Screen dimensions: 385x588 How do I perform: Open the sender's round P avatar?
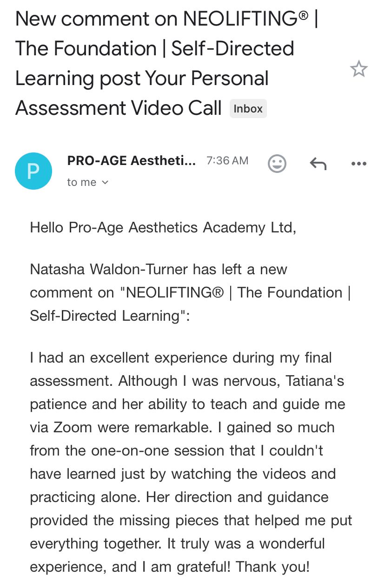tap(33, 171)
